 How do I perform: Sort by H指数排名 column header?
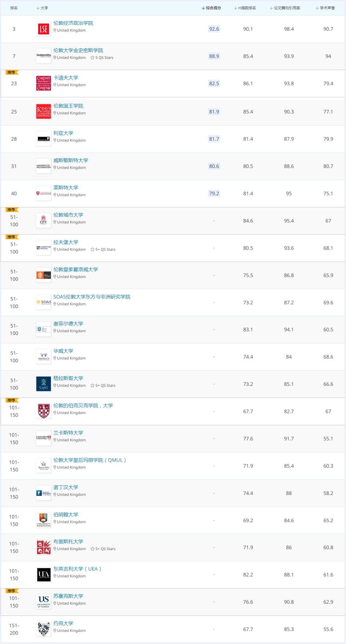(245, 8)
